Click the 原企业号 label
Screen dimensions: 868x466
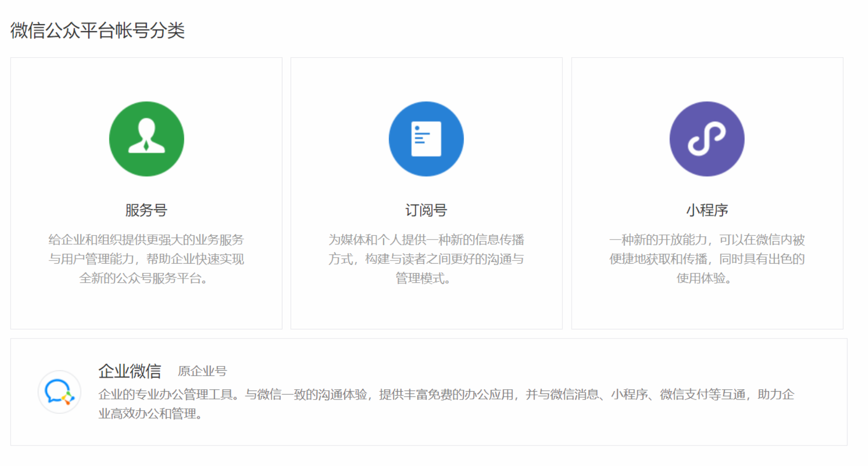pyautogui.click(x=202, y=371)
